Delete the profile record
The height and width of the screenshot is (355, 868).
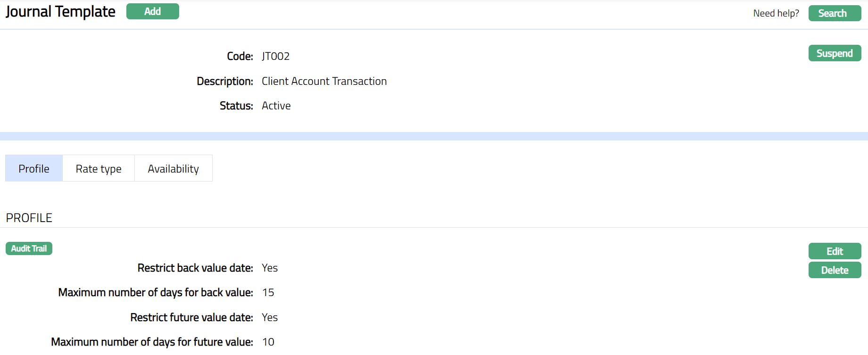[834, 270]
